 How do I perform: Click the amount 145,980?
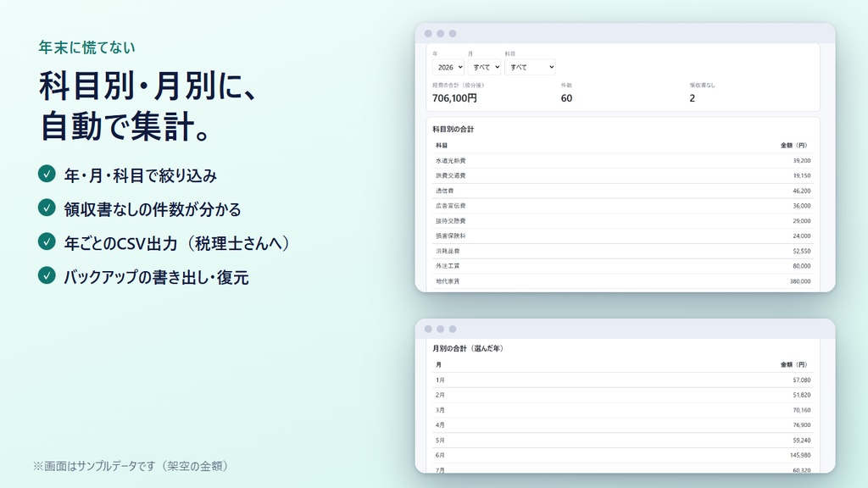click(x=800, y=455)
